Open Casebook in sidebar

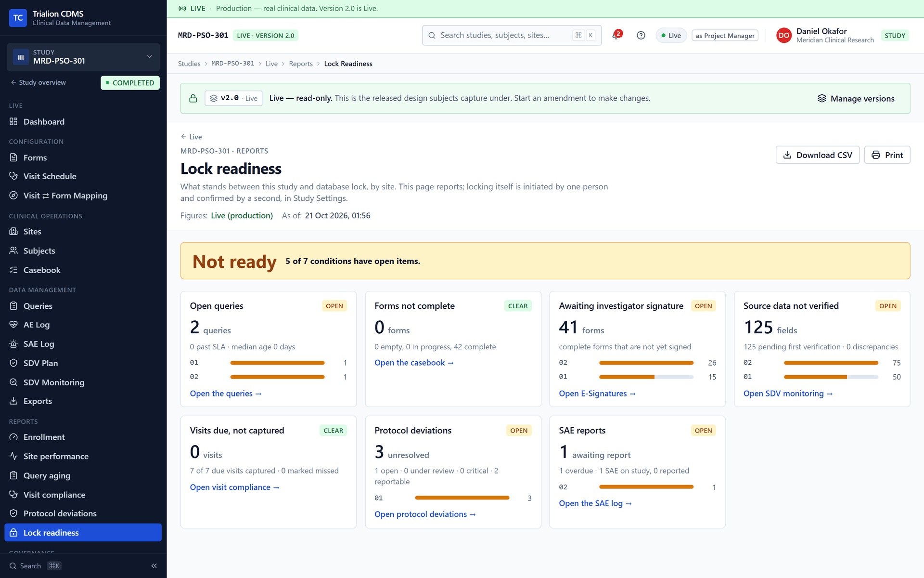coord(83,270)
